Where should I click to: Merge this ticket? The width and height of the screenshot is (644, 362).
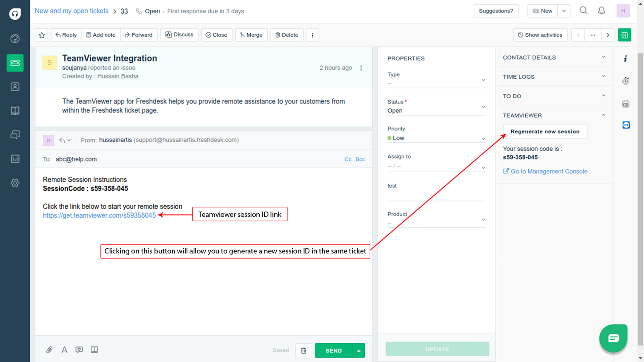(251, 35)
